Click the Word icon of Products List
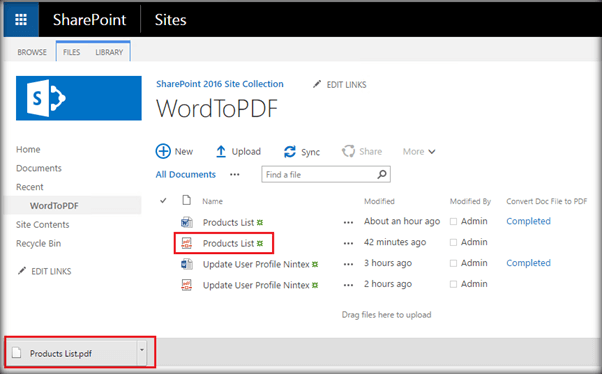The width and height of the screenshot is (602, 374). (x=187, y=222)
